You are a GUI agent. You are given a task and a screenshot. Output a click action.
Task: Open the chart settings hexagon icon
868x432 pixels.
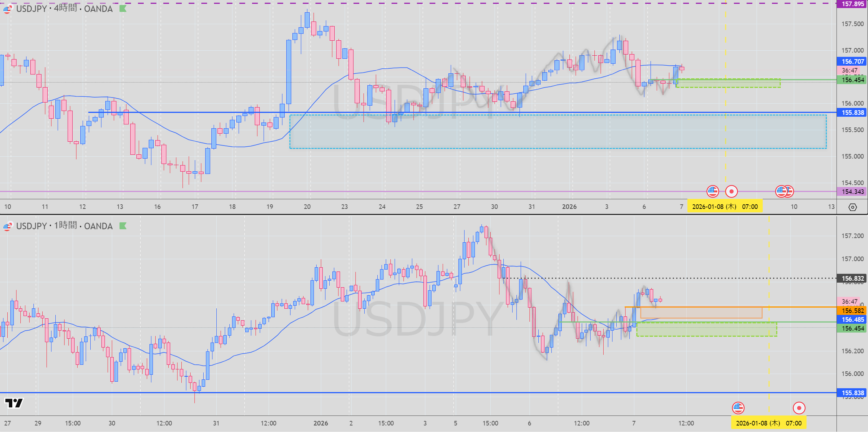click(x=852, y=207)
